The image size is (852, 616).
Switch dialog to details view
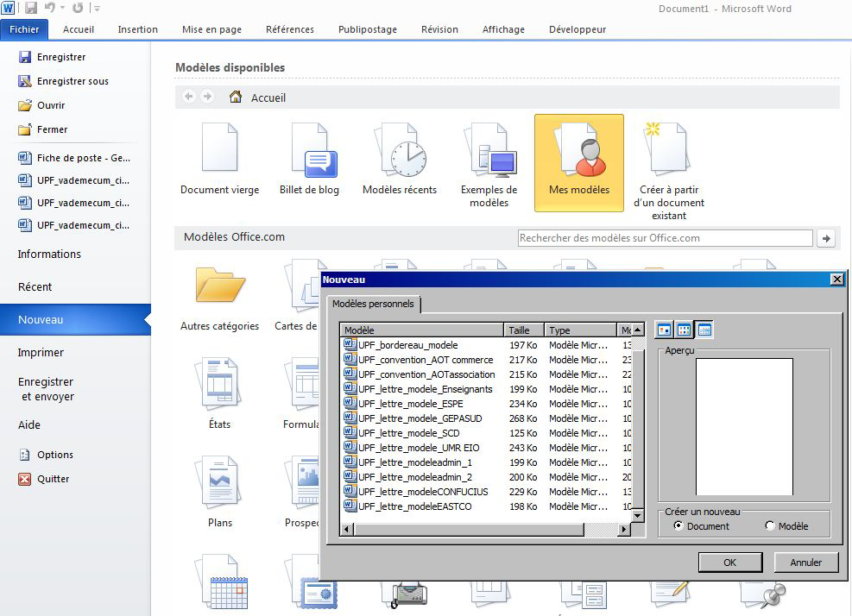pyautogui.click(x=704, y=330)
